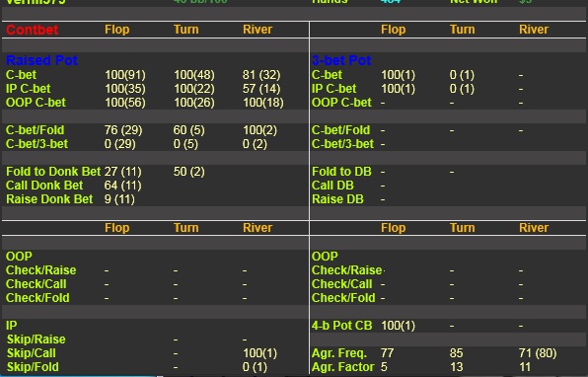The height and width of the screenshot is (377, 588).
Task: Click C-bet/3-bet turn value '0 (5)'
Action: pos(185,144)
